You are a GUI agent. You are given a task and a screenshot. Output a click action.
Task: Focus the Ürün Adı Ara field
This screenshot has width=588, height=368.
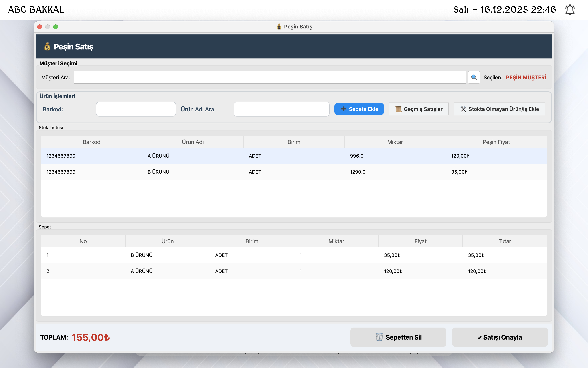pyautogui.click(x=281, y=109)
